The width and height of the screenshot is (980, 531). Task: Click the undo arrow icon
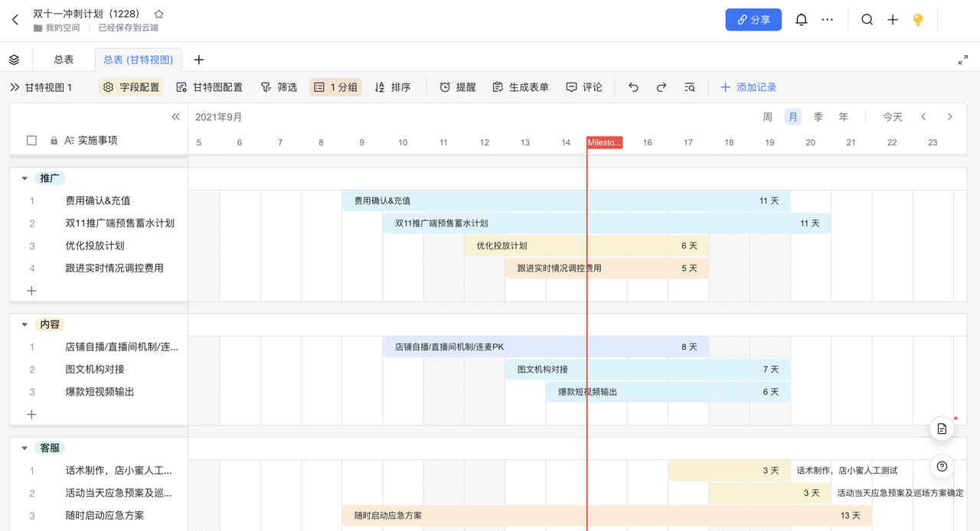point(633,87)
